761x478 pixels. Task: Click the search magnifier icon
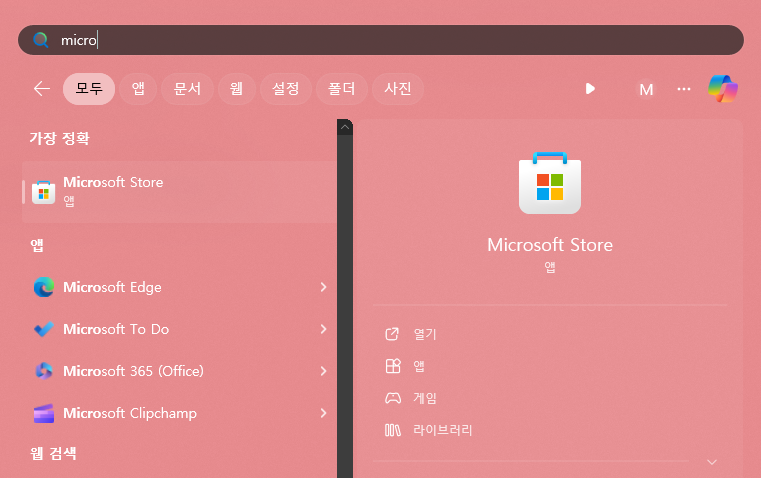pos(41,40)
